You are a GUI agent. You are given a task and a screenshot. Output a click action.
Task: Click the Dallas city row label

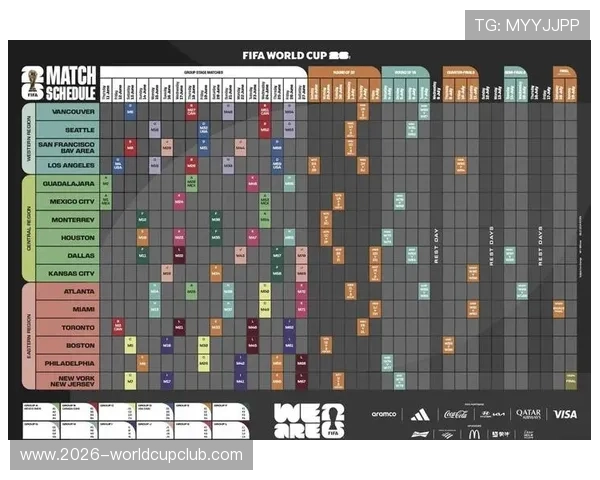click(x=68, y=255)
